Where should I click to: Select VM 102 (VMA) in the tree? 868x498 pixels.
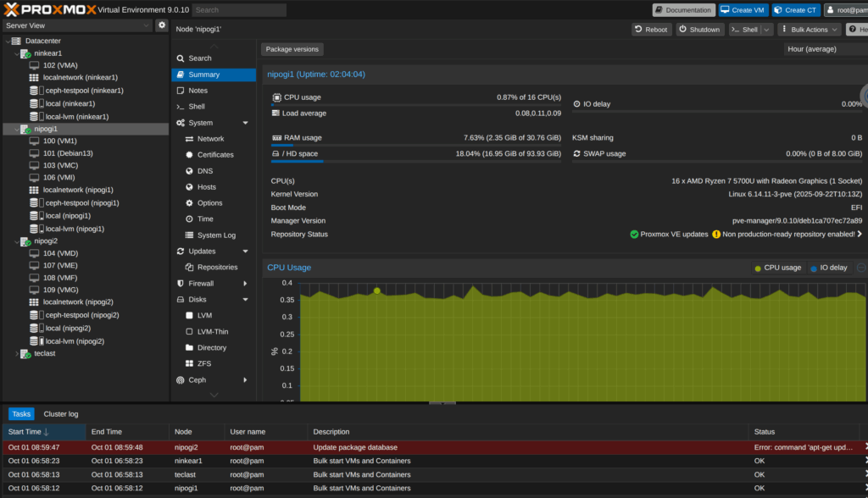[59, 65]
